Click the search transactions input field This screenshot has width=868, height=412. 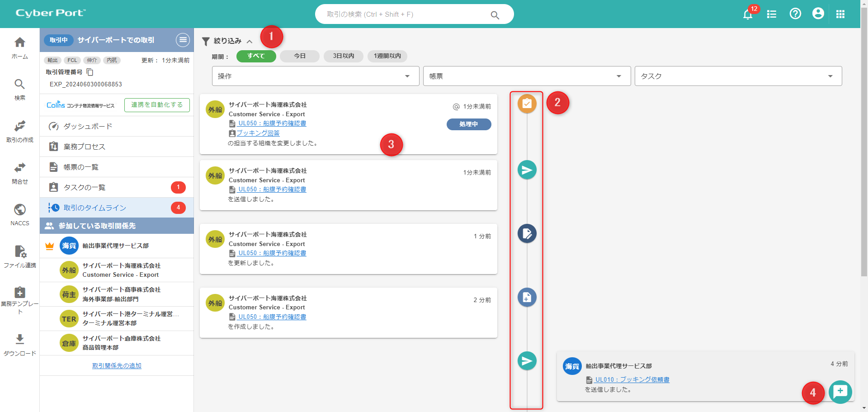[407, 14]
